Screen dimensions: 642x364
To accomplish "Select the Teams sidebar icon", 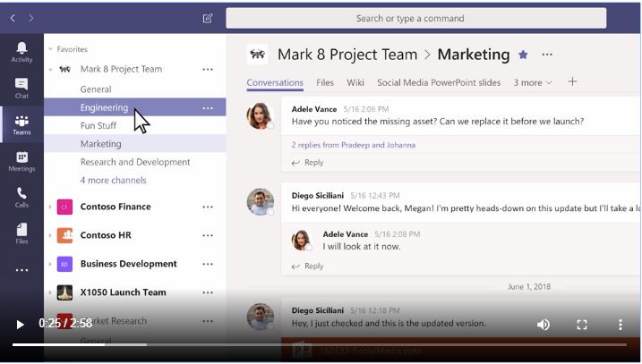I will pyautogui.click(x=21, y=124).
